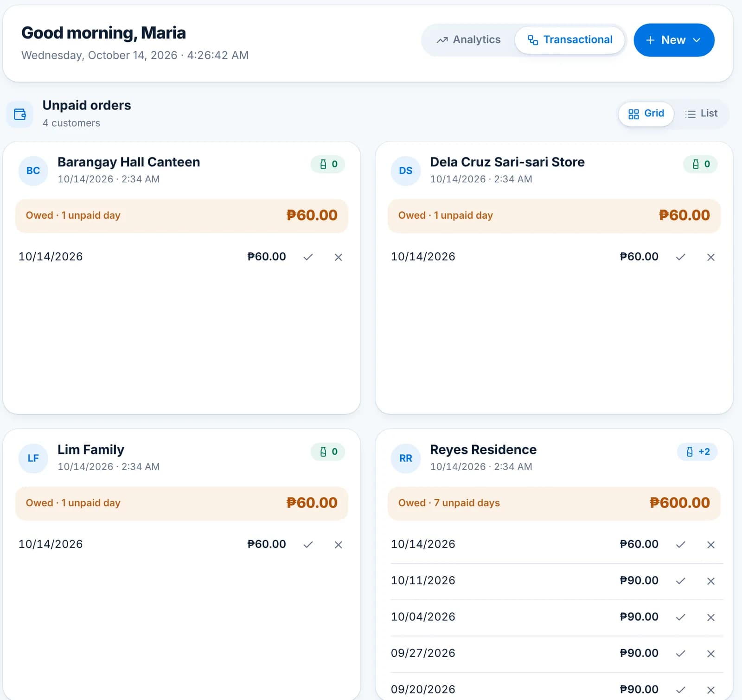Open the DS customer avatar

(405, 171)
